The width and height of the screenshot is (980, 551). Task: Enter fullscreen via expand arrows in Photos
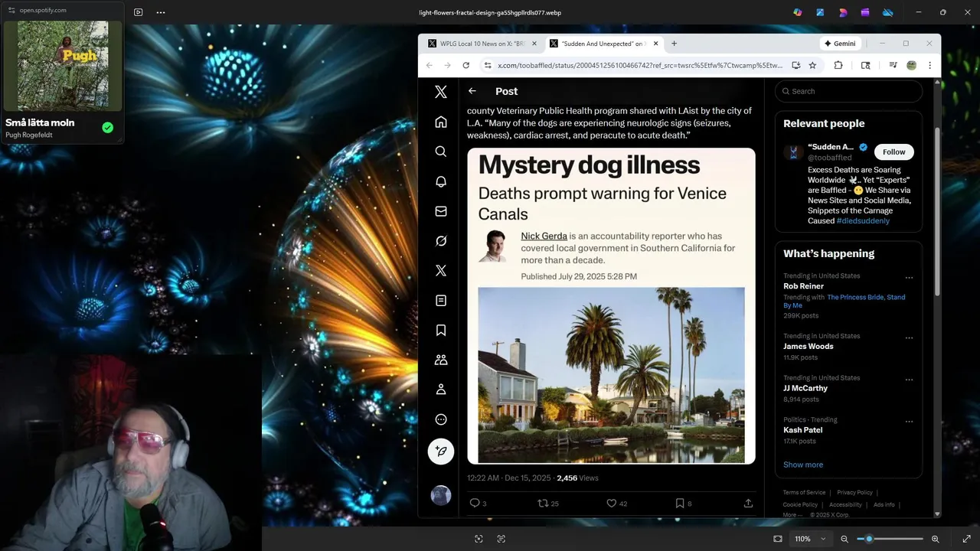coord(966,539)
